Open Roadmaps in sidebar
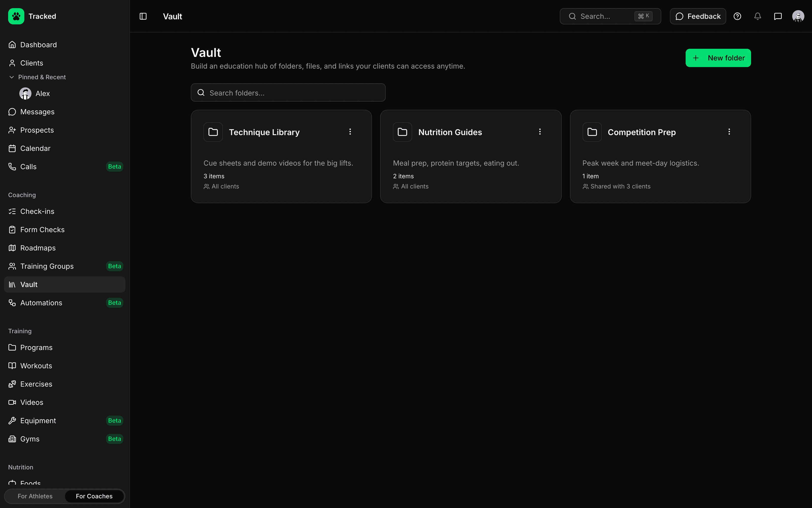Screen dimensions: 812x508 64,248
